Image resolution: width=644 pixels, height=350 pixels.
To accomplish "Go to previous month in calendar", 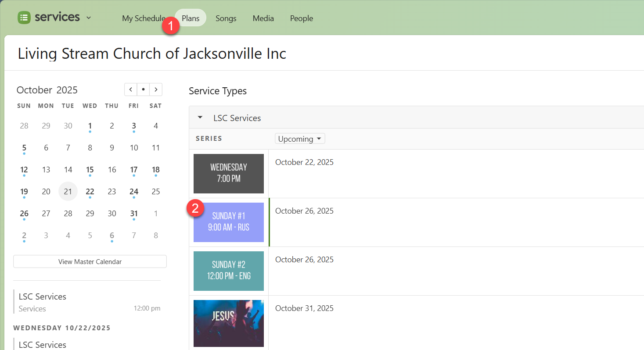I will pyautogui.click(x=131, y=89).
